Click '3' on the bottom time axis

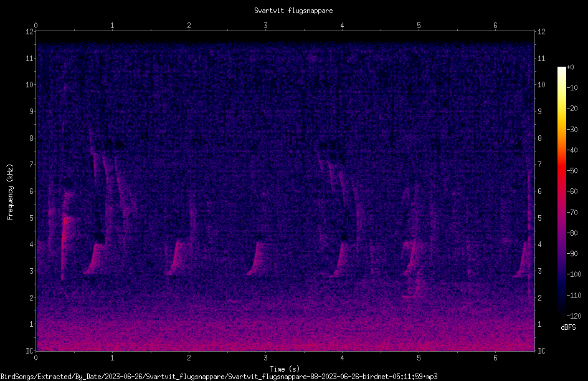tap(265, 358)
